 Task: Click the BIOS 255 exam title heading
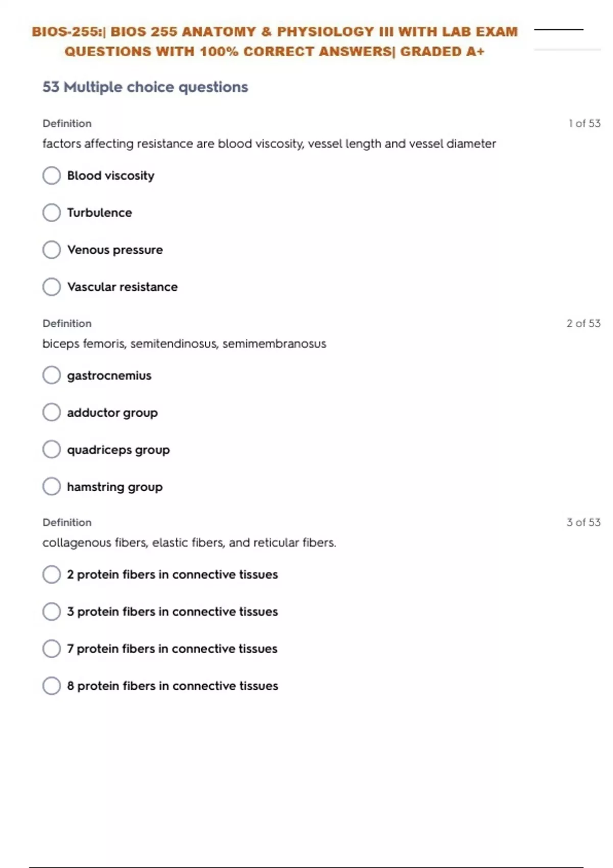275,41
